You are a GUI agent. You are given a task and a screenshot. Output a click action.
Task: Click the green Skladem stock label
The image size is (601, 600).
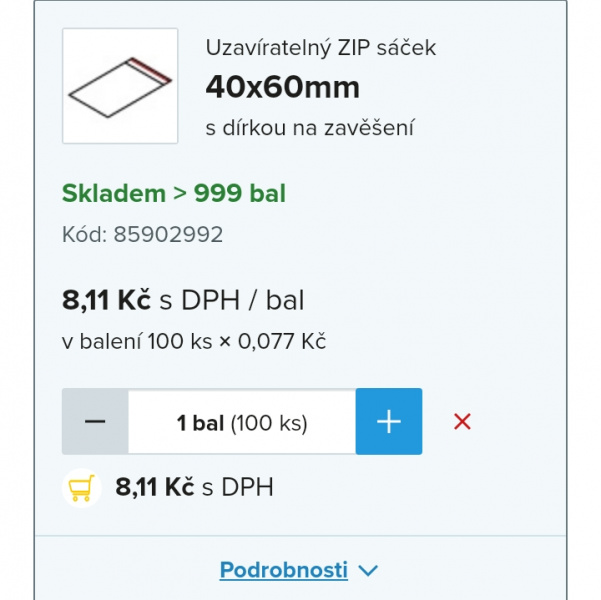(114, 193)
